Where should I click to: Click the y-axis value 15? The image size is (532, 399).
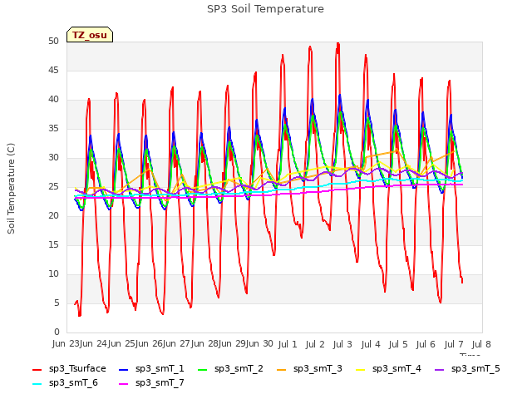click(x=53, y=244)
